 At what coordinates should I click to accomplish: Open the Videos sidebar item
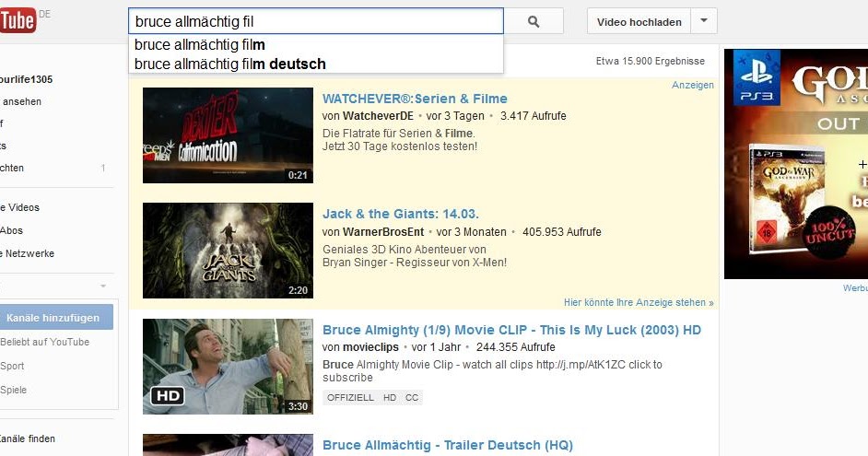pyautogui.click(x=20, y=207)
